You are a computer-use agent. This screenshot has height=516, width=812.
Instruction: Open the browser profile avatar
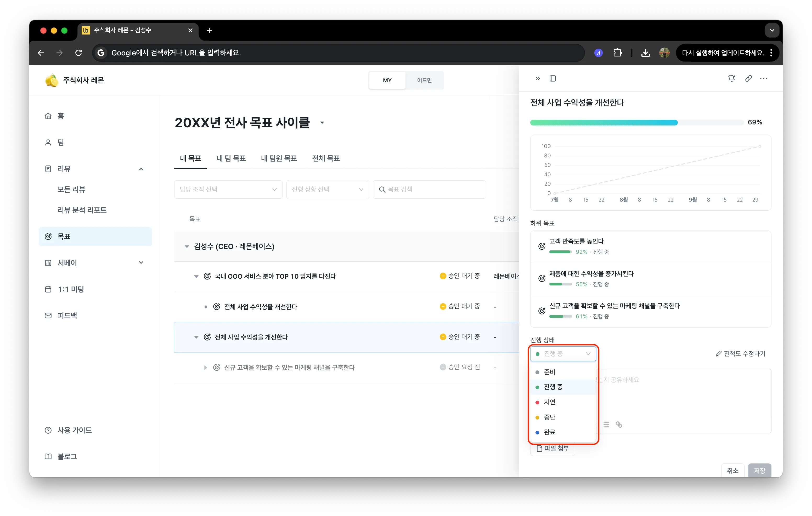point(664,53)
